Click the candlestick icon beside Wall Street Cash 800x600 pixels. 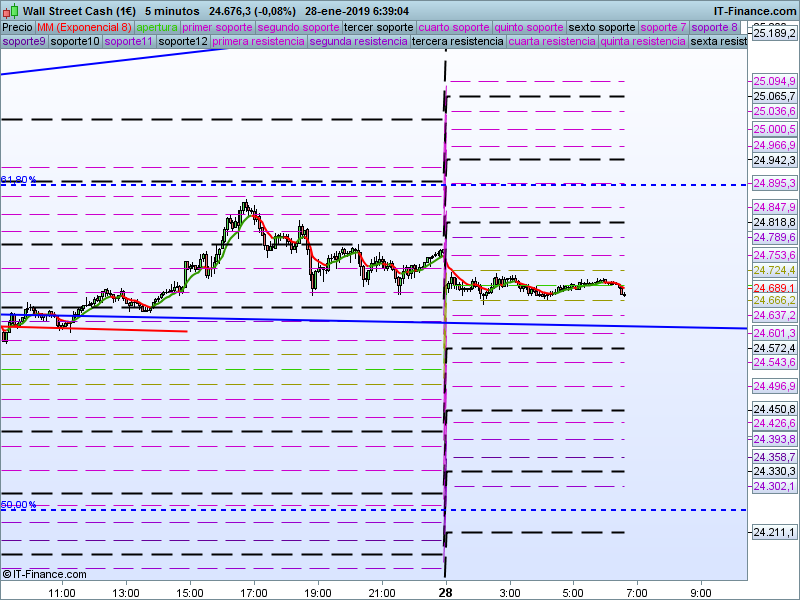(10, 11)
